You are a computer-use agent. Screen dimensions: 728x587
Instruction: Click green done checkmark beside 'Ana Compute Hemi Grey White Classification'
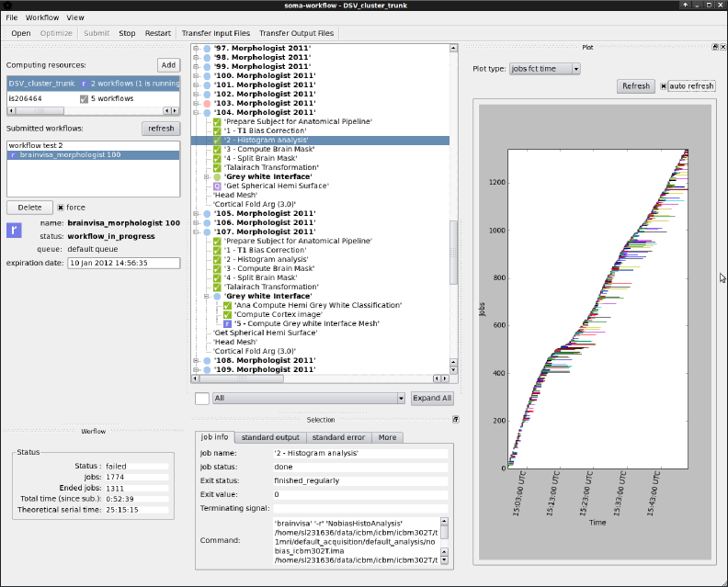click(x=228, y=305)
